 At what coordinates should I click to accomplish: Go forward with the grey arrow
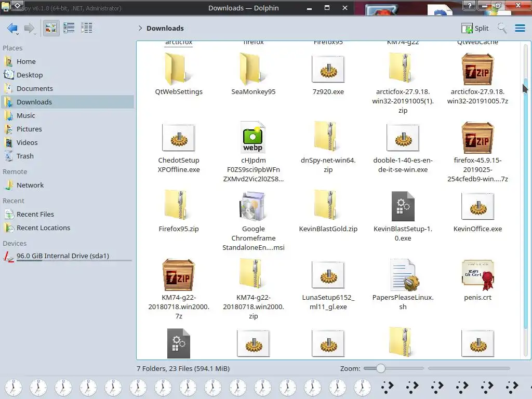(30, 28)
